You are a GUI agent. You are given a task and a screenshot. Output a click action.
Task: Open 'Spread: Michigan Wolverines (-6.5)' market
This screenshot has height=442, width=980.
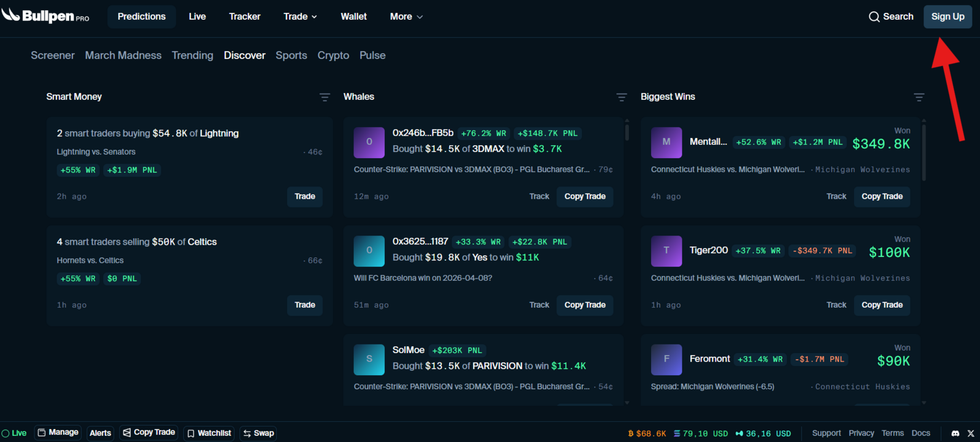tap(712, 387)
